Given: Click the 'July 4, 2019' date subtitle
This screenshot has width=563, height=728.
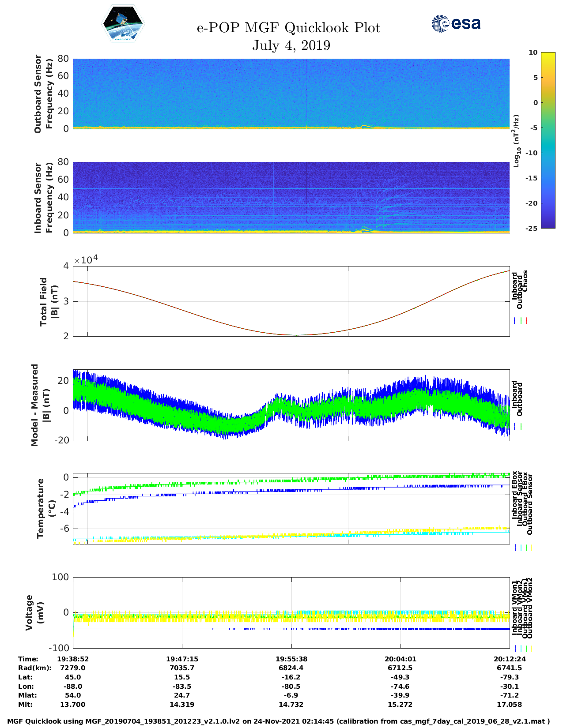Looking at the screenshot, I should click(x=291, y=45).
